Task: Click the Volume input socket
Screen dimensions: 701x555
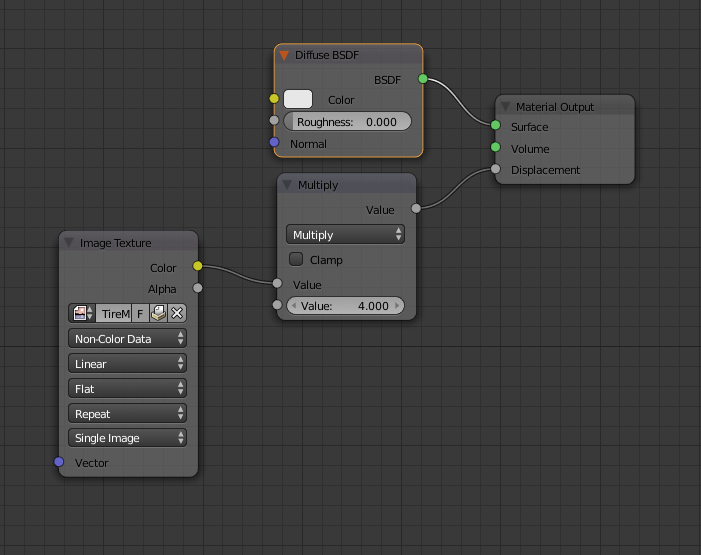Action: [495, 147]
